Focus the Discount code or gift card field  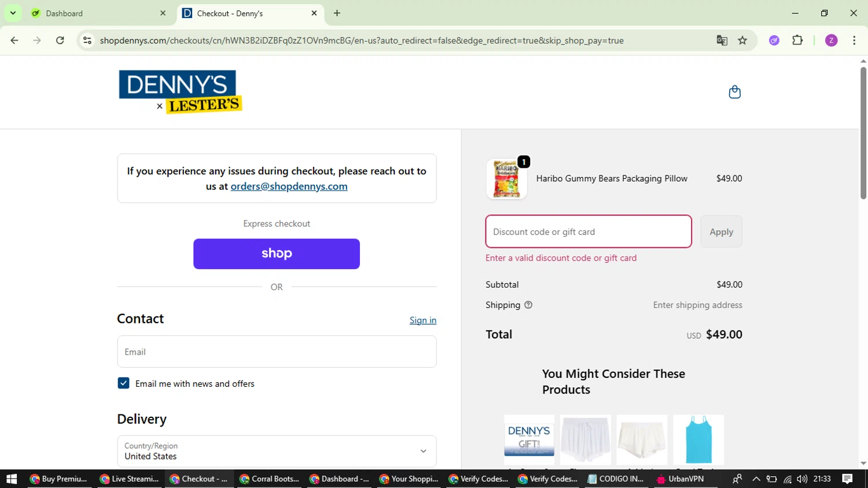[589, 232]
